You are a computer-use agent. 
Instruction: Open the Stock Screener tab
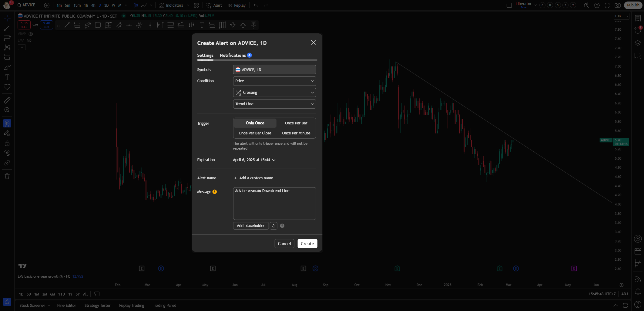32,305
